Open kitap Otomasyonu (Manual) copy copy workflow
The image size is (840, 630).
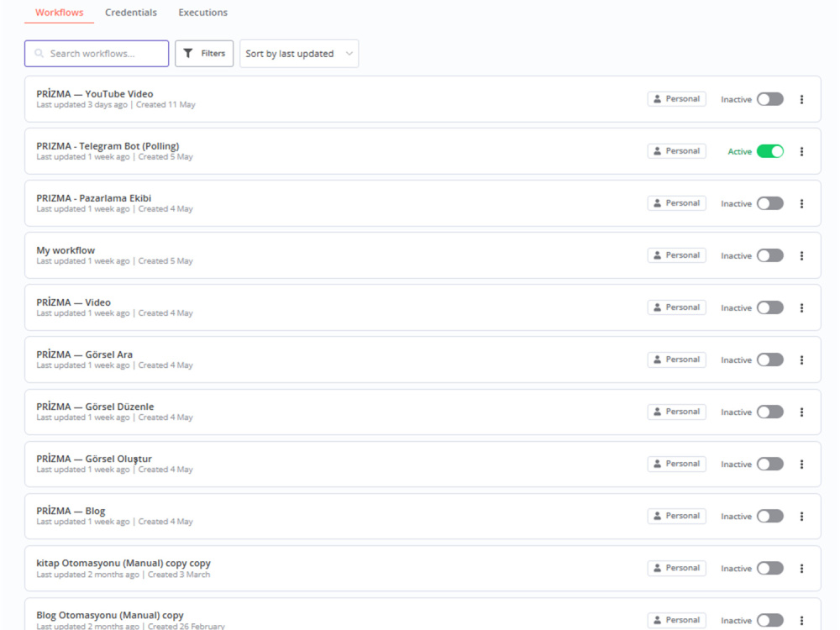[x=423, y=569]
